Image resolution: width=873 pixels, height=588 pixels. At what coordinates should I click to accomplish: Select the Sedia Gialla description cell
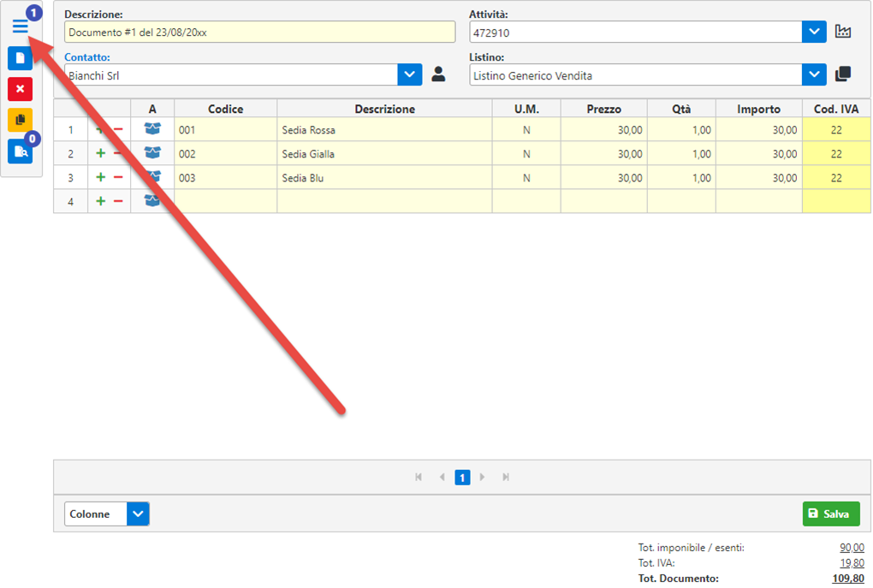[x=385, y=154]
